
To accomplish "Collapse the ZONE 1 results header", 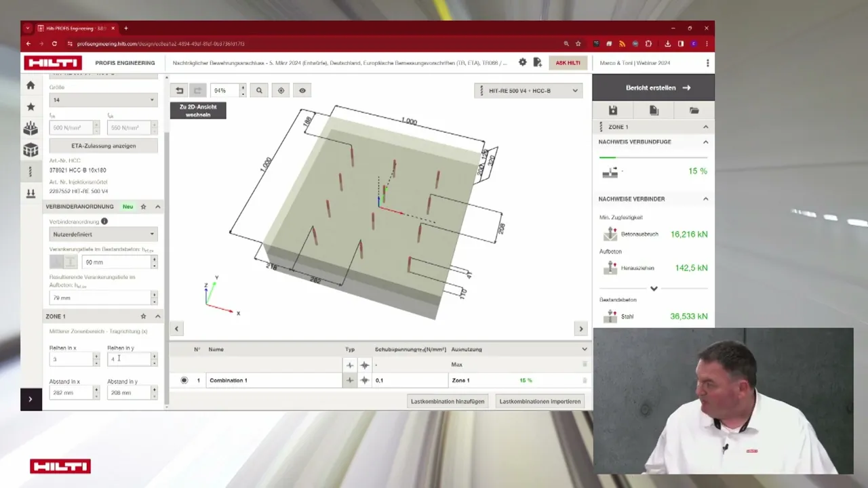I will coord(705,127).
